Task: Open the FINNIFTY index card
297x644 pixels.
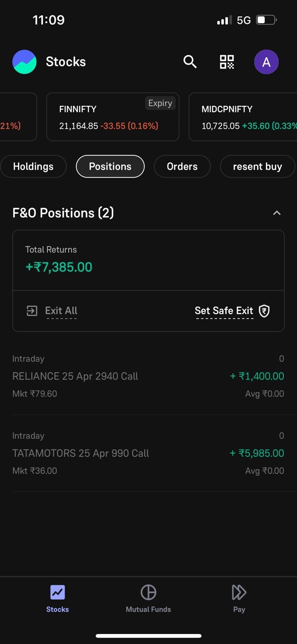Action: pyautogui.click(x=113, y=117)
